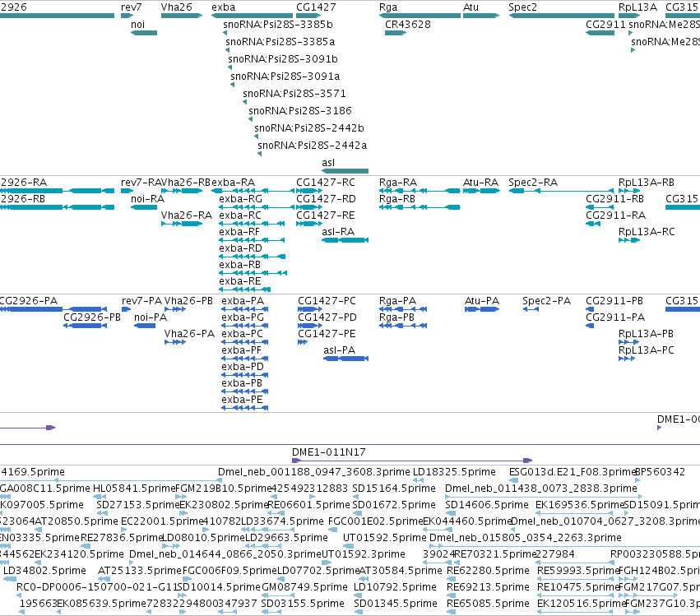This screenshot has width=700, height=616.
Task: Click the Spec2-PA protein label
Action: pyautogui.click(x=546, y=301)
